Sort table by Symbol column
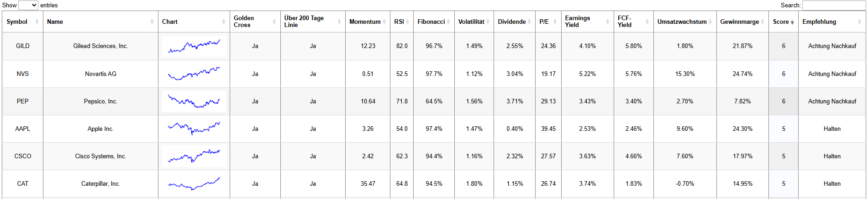 tap(17, 22)
